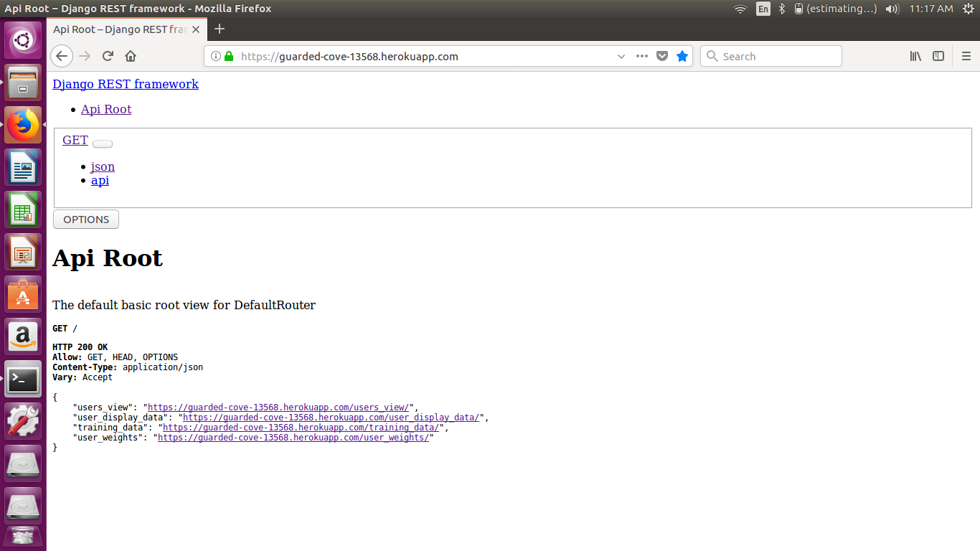Viewport: 980px width, 551px height.
Task: Open the system power cog menu
Action: click(x=969, y=9)
